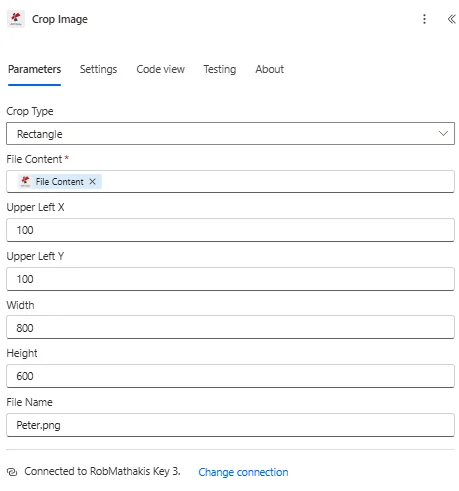Select the Parameters tab
459x491 pixels.
click(x=34, y=69)
